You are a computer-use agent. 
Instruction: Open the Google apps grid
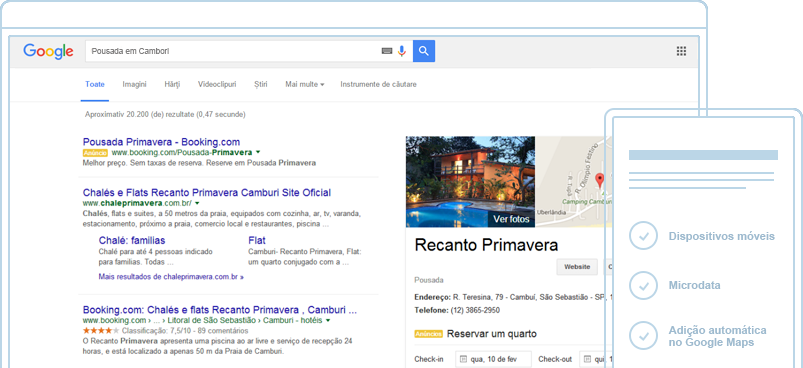tap(681, 51)
